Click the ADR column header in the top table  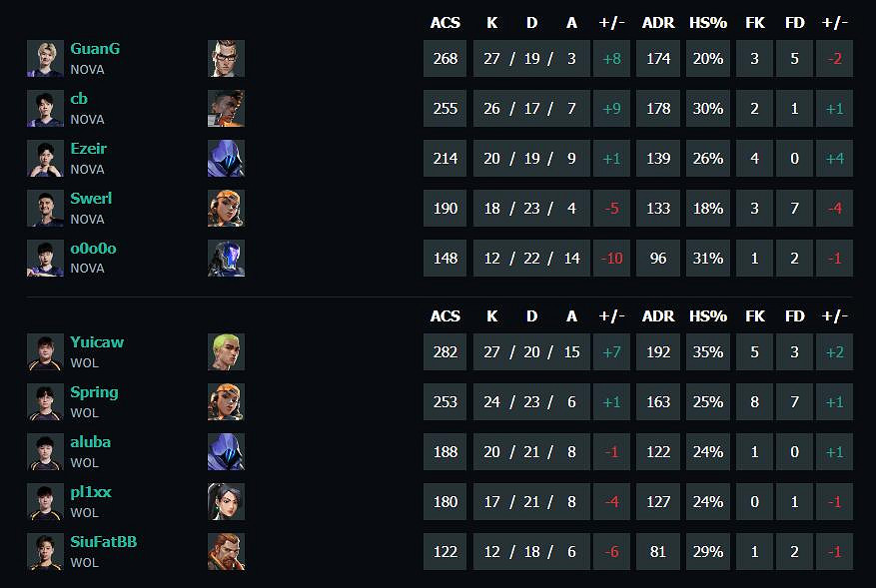point(657,22)
